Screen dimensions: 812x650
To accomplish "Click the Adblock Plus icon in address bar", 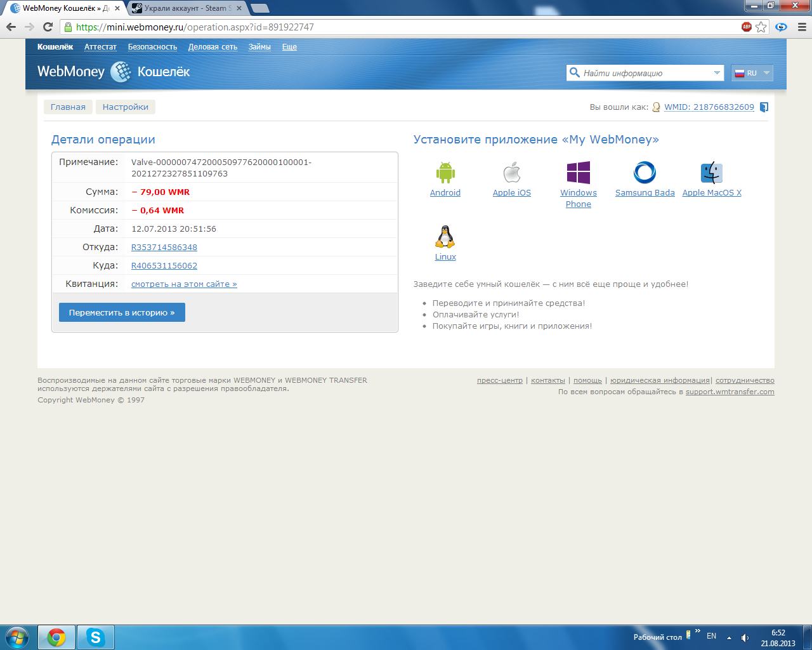I will tap(747, 27).
